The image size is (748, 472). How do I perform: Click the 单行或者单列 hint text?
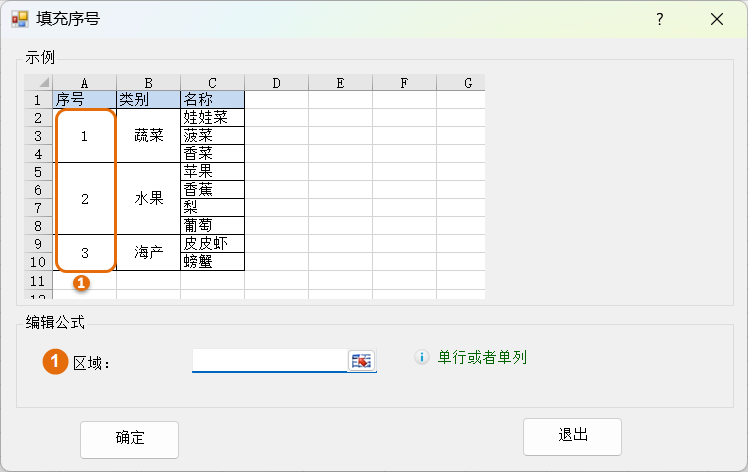(481, 357)
